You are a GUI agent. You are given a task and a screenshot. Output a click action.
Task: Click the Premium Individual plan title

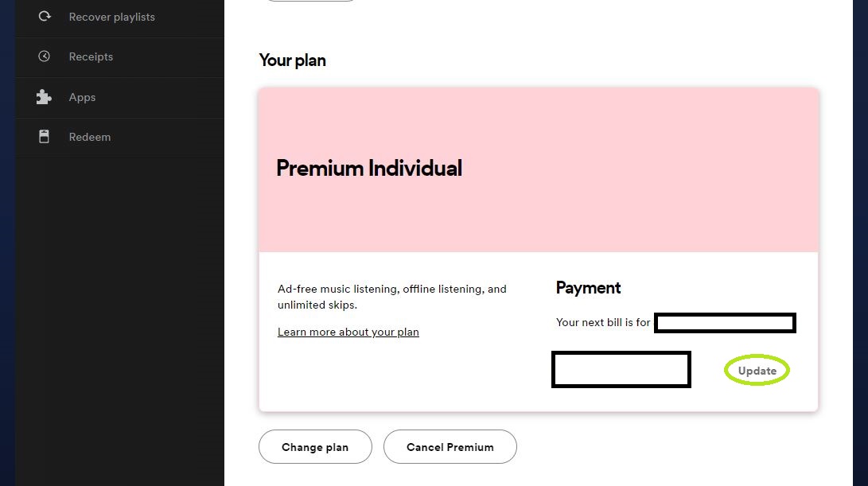(369, 168)
